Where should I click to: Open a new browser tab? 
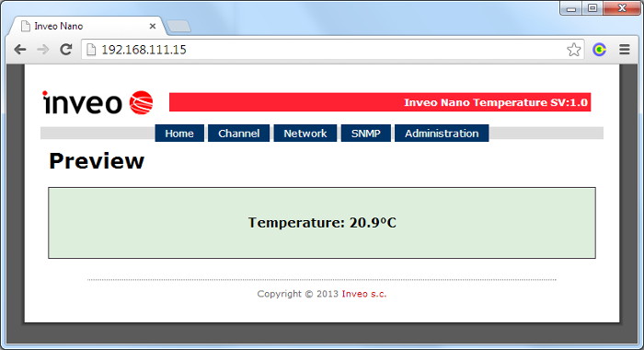tap(178, 26)
